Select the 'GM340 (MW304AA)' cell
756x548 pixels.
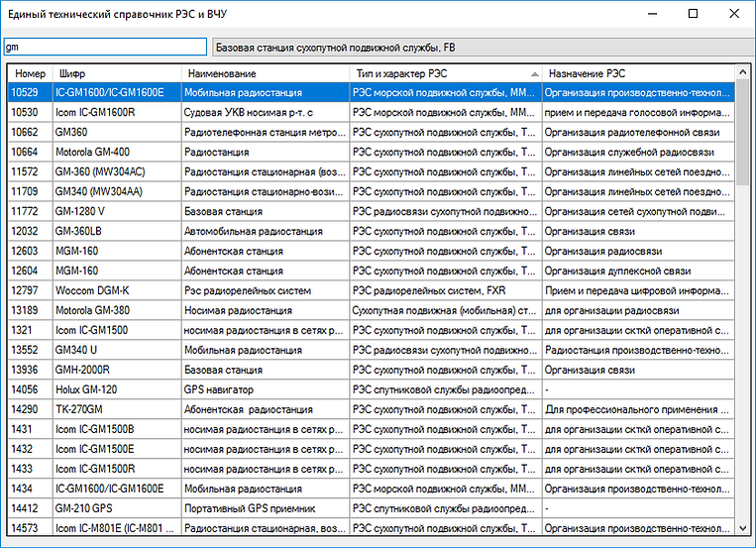(x=117, y=191)
